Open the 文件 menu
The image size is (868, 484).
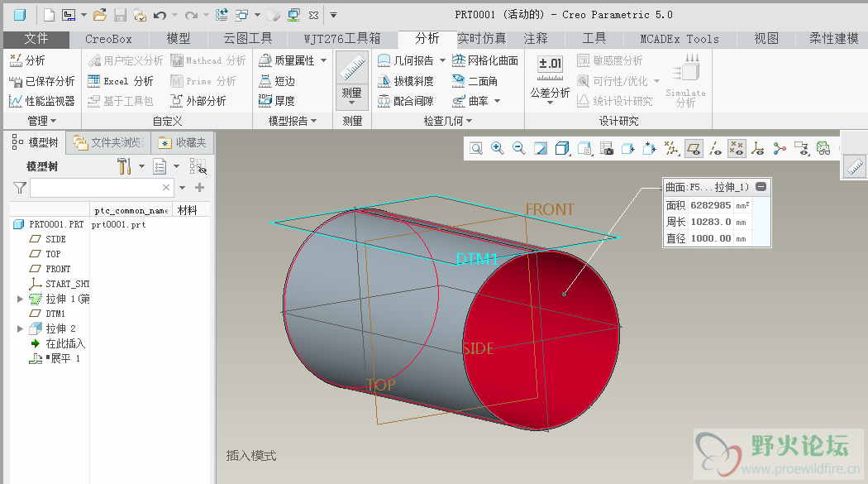pyautogui.click(x=36, y=39)
